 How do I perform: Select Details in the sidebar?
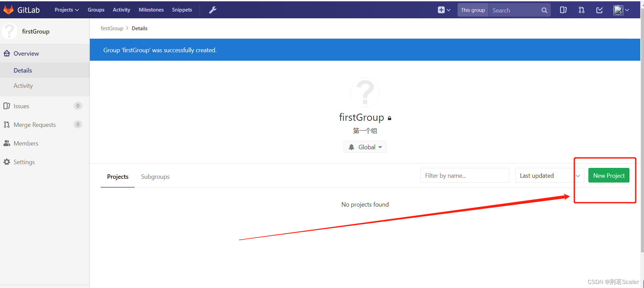click(x=45, y=70)
